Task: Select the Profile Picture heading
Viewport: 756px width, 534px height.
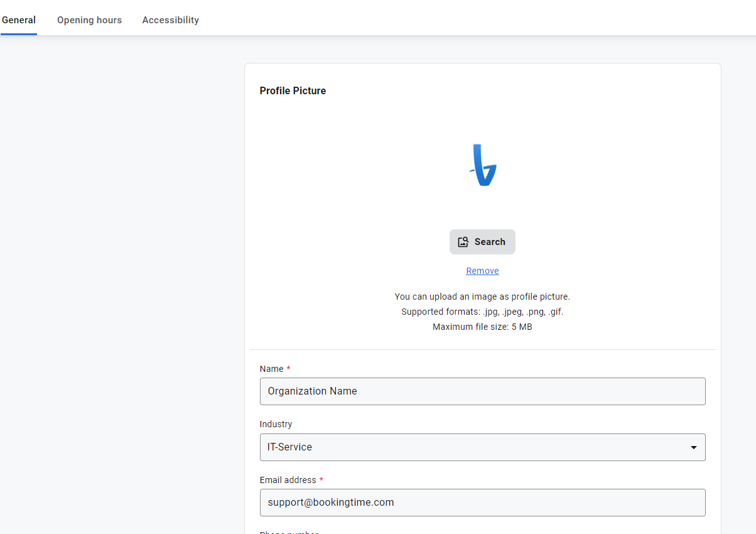Action: click(293, 90)
